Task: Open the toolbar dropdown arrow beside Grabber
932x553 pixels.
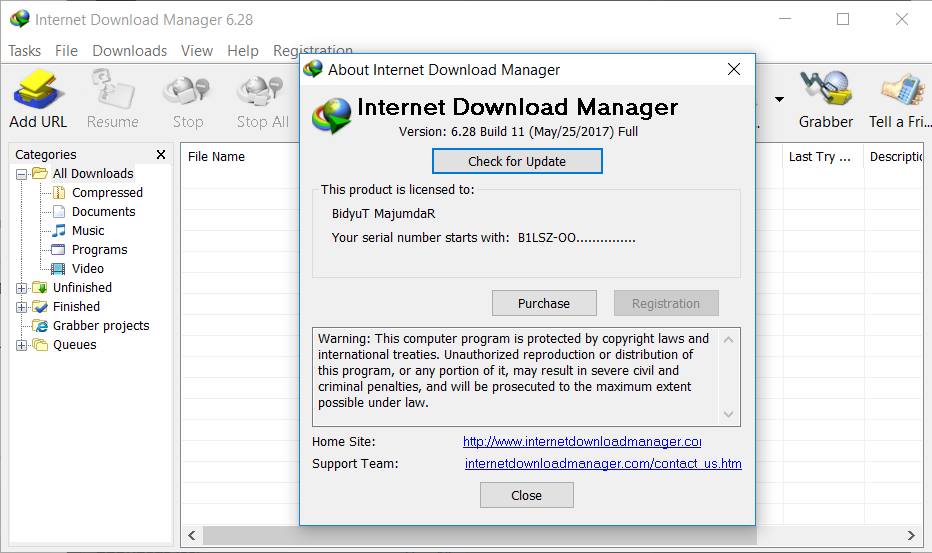Action: click(x=779, y=99)
